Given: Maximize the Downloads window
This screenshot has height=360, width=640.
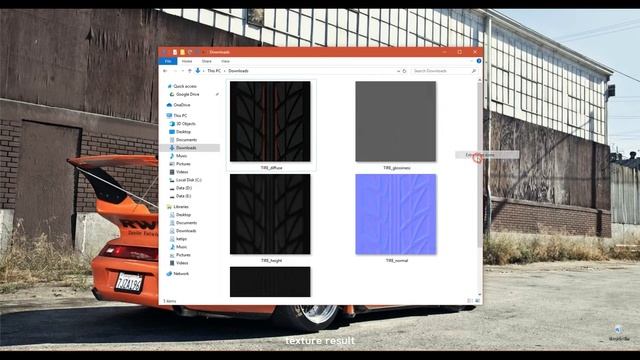Looking at the screenshot, I should (460, 52).
